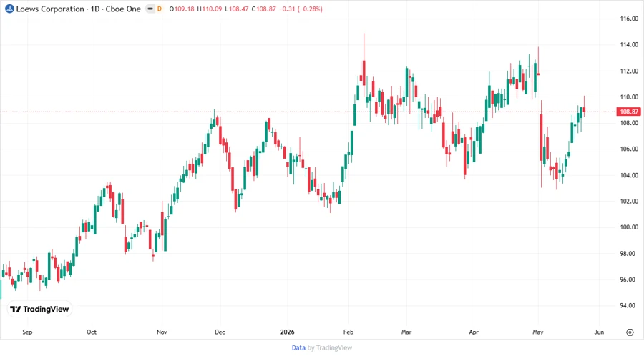Click the Sep label on time axis
This screenshot has width=644, height=356.
click(x=27, y=332)
